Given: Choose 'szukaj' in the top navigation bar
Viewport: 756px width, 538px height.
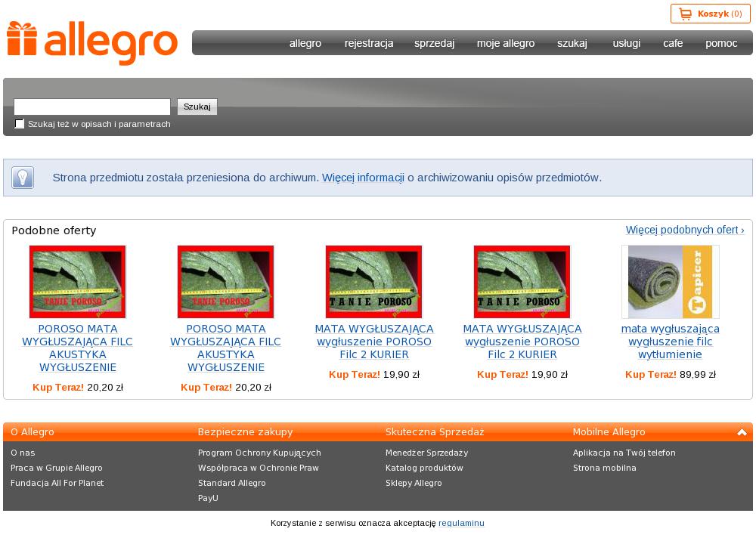Looking at the screenshot, I should point(572,43).
